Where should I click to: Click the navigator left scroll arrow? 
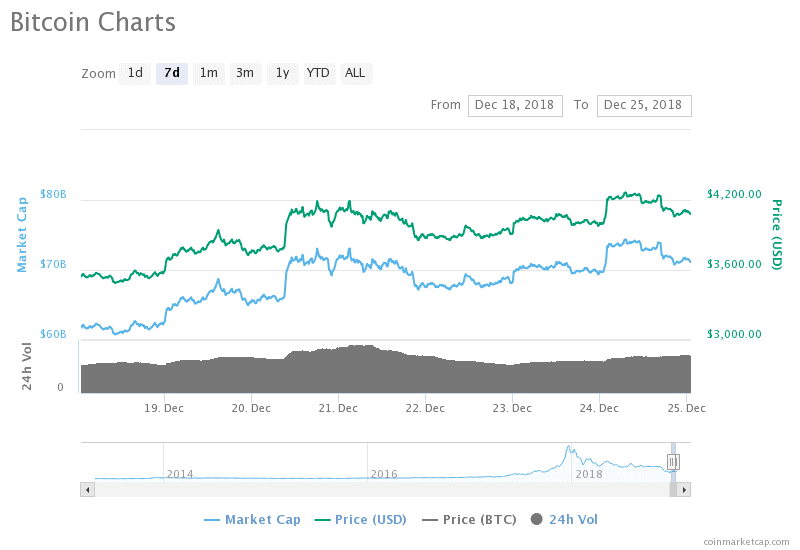[x=88, y=490]
